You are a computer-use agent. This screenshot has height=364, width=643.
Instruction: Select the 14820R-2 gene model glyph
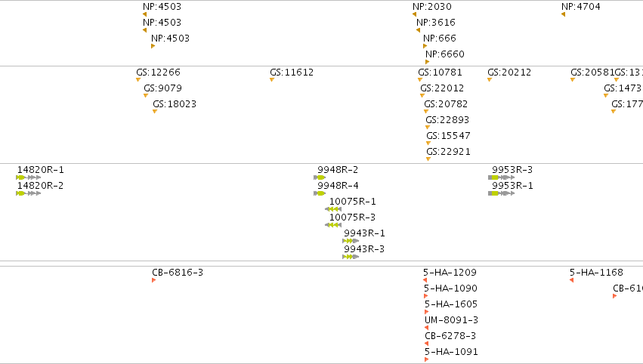(28, 193)
